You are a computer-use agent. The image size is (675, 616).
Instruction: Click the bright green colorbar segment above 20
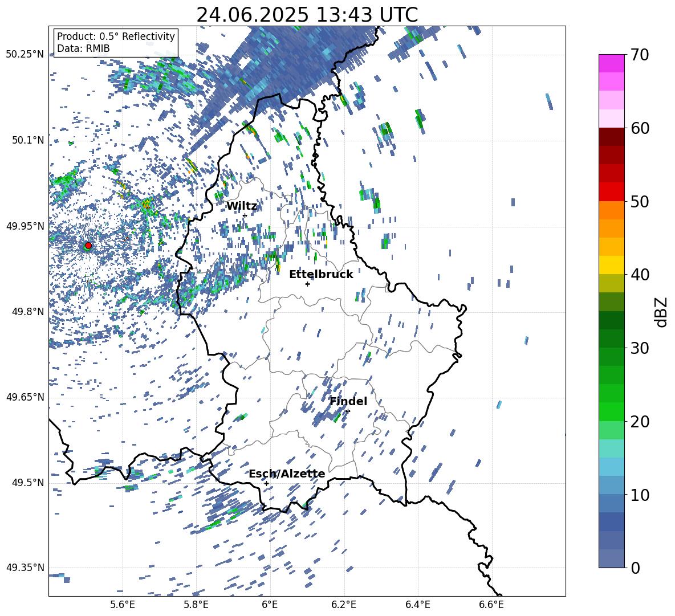click(x=612, y=411)
